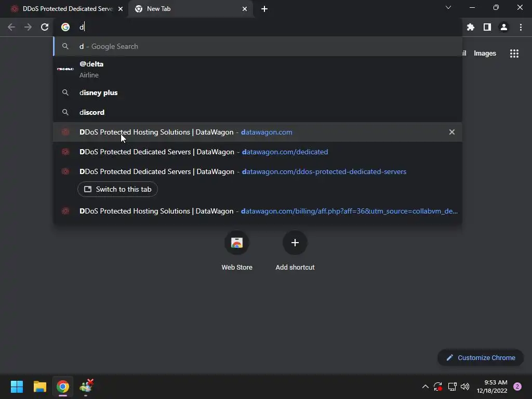Close the DDoS Protected Dedicated Servers tab
This screenshot has width=532, height=399.
point(121,9)
